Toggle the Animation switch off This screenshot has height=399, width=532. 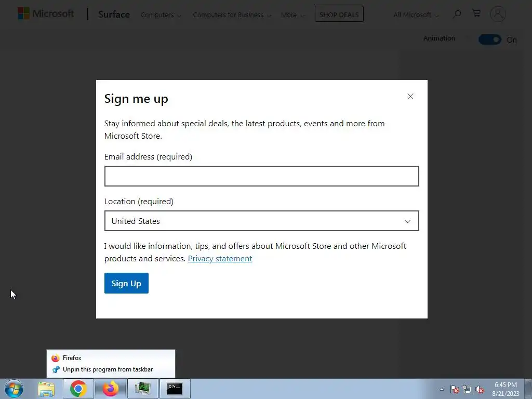[x=489, y=39]
